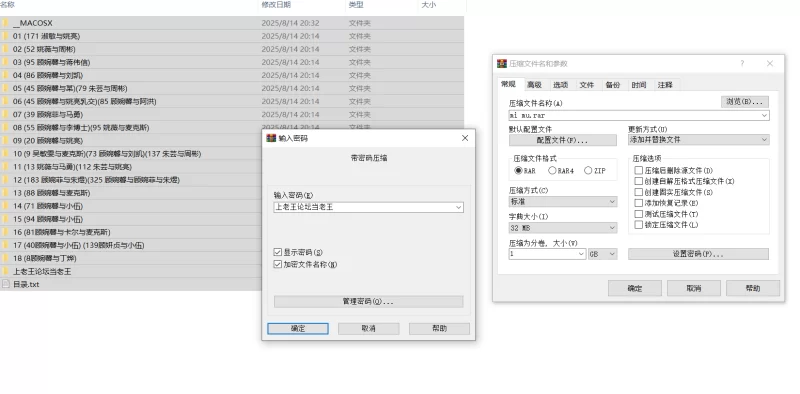This screenshot has width=800, height=394.
Task: Click the 配置文件(F)... button
Action: (x=563, y=140)
